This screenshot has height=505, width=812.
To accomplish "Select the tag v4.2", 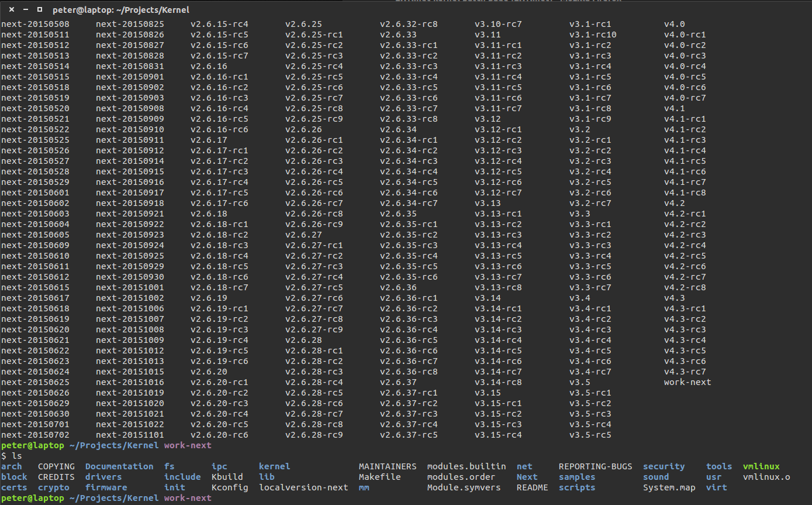I will tap(675, 203).
